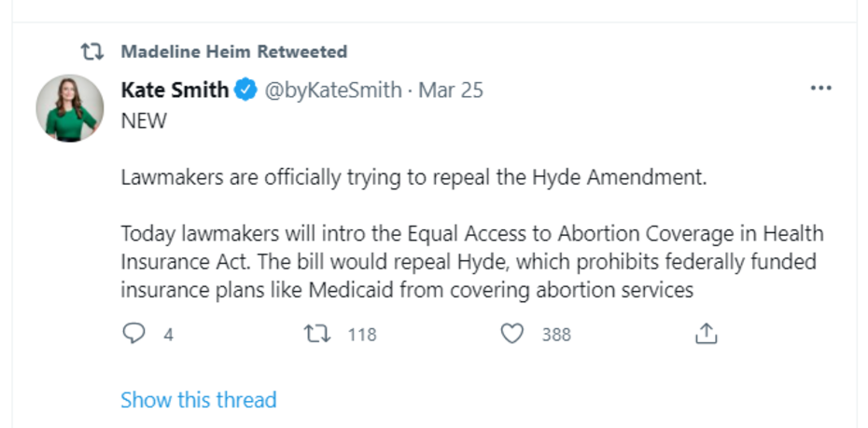Click the Kate Smith display name
868x428 pixels.
click(175, 90)
